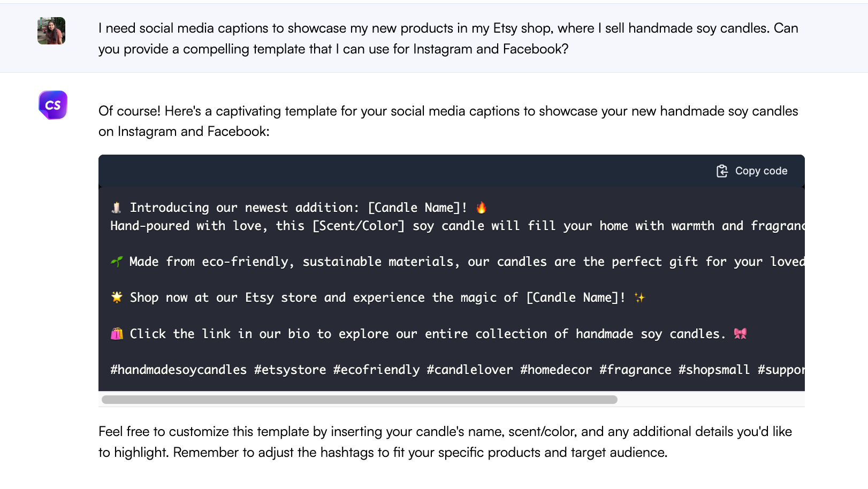Select the candle emoji in the first code line
The height and width of the screenshot is (489, 868).
tap(116, 207)
